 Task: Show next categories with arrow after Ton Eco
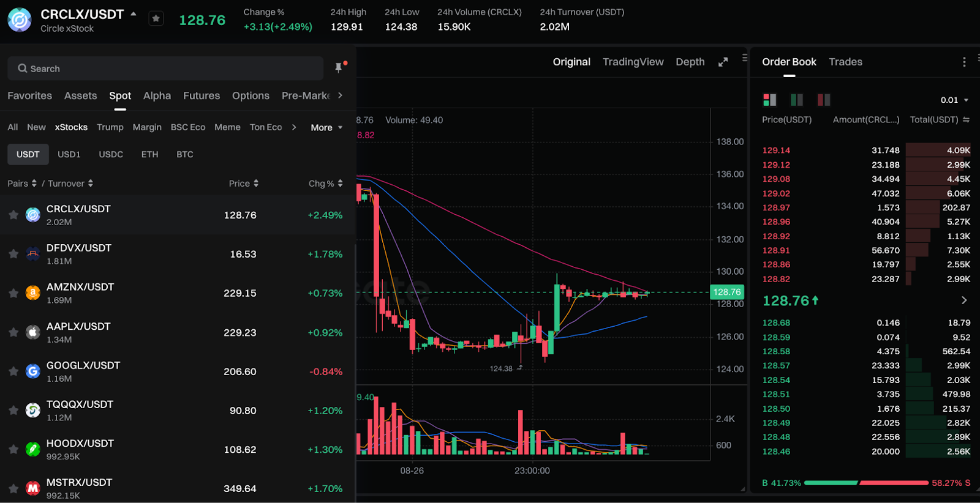(x=294, y=127)
